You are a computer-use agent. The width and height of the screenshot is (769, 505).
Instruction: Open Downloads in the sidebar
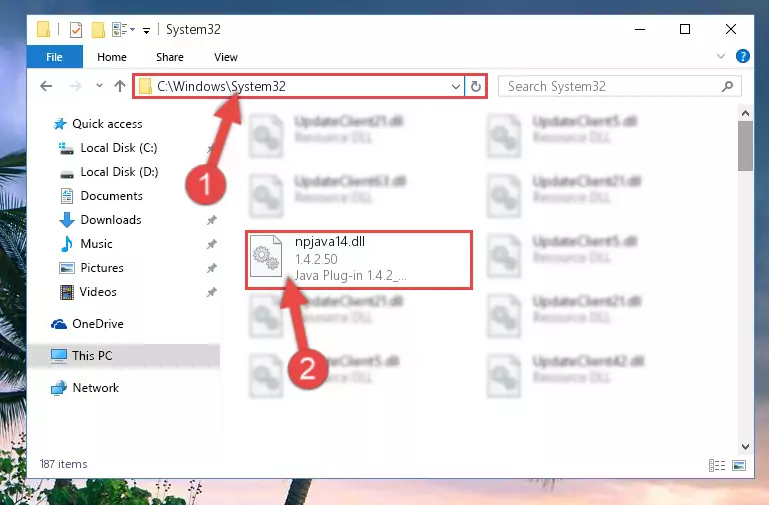tap(111, 220)
